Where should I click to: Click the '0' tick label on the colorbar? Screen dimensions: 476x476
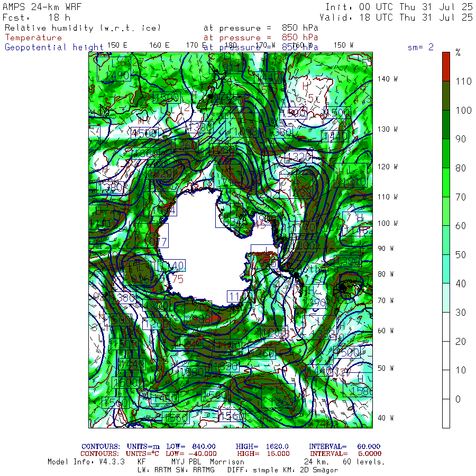click(458, 399)
